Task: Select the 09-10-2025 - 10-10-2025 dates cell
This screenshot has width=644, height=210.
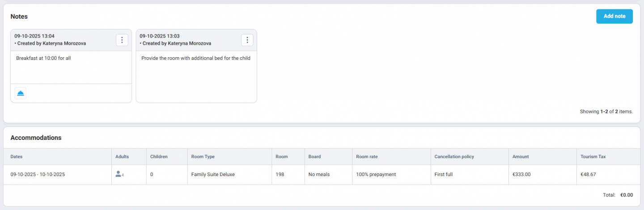Action: (x=38, y=175)
